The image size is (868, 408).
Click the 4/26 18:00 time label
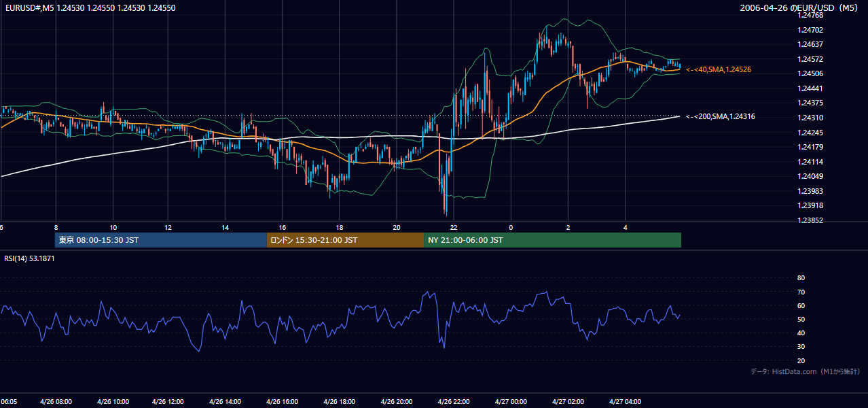(339, 402)
